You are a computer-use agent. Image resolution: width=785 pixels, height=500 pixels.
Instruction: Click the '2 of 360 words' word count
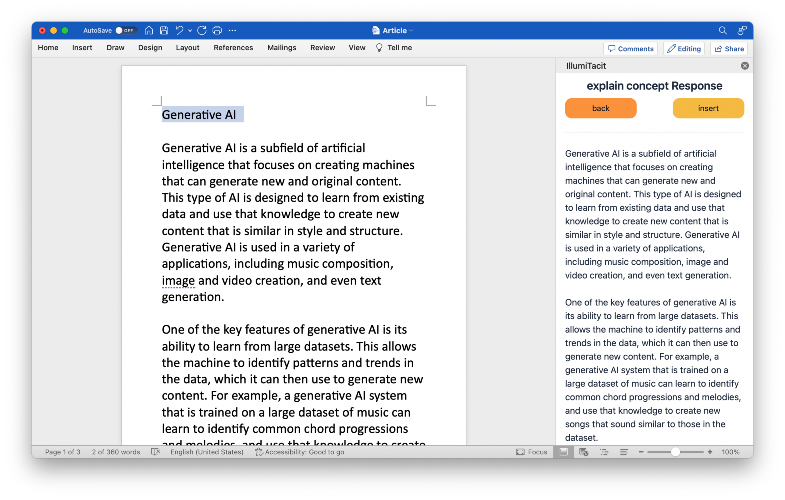point(116,452)
